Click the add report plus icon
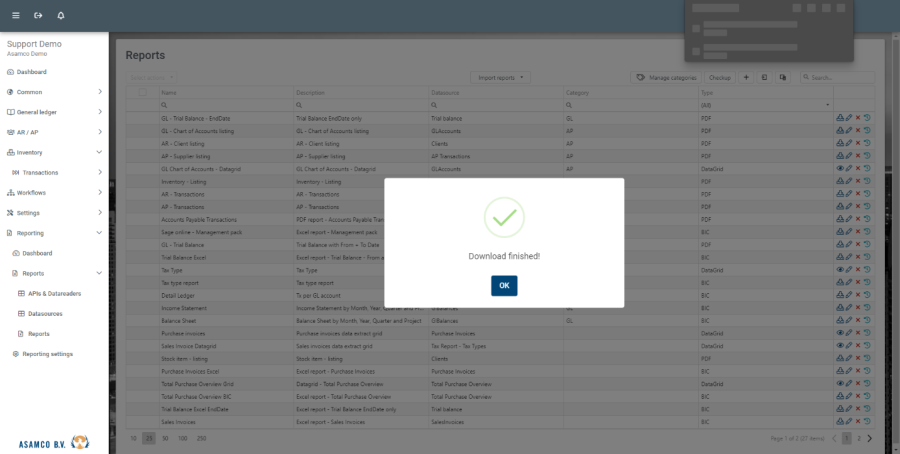 (x=746, y=77)
